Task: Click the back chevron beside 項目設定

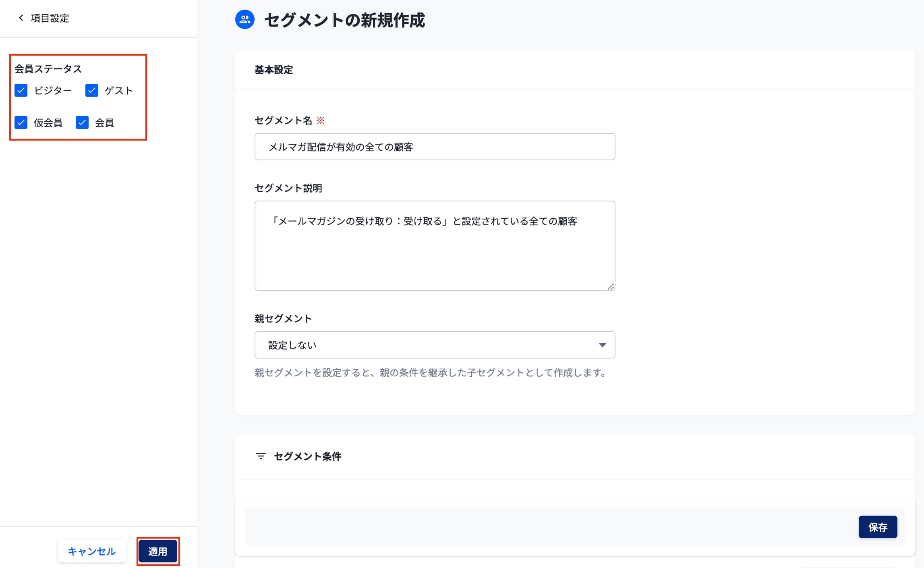Action: [21, 18]
